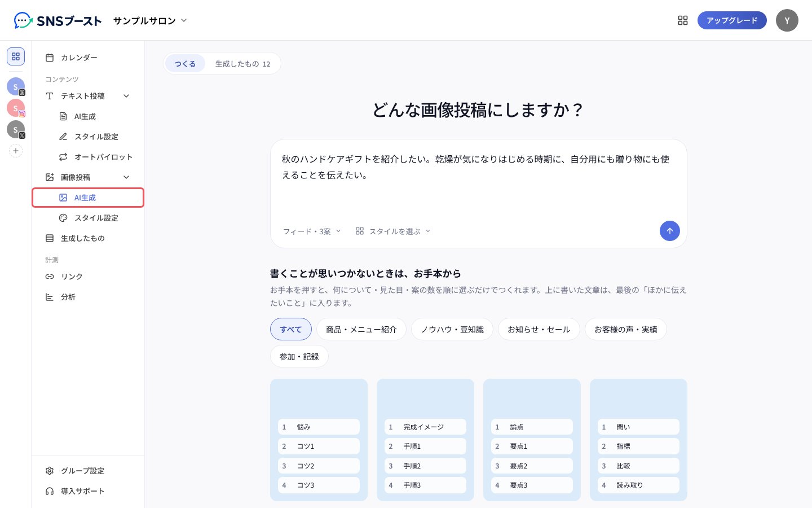Select the お知らせ・セール filter chip
The image size is (812, 508).
539,329
